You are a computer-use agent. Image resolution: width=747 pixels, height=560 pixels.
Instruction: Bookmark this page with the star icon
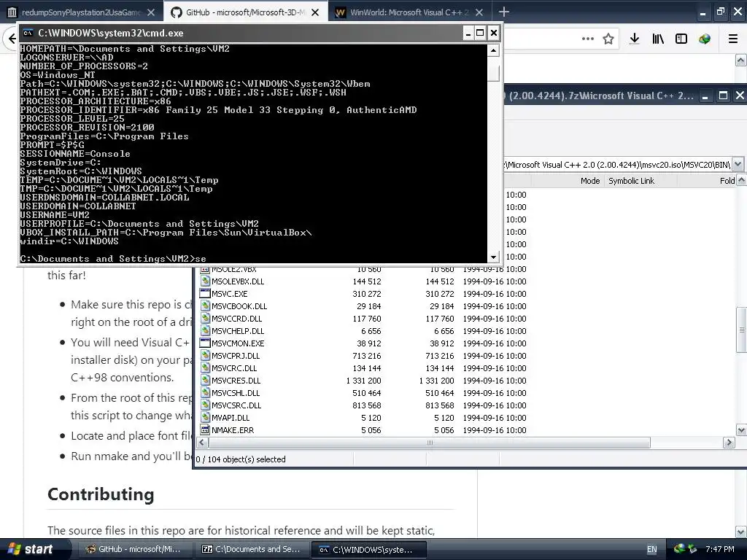(608, 39)
